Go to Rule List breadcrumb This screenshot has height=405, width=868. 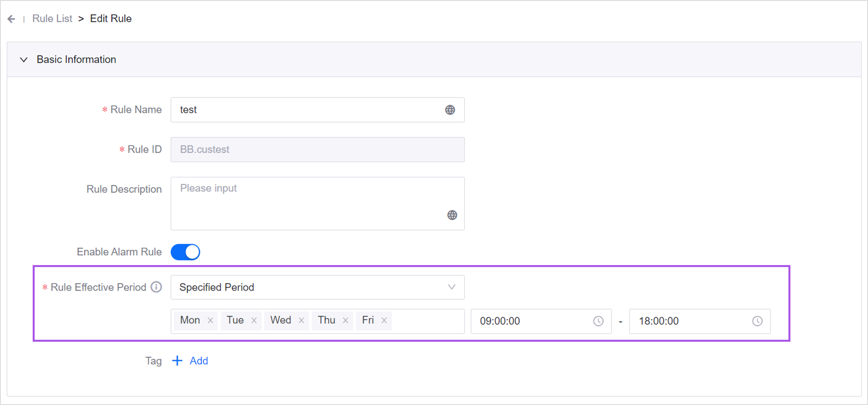(x=52, y=19)
